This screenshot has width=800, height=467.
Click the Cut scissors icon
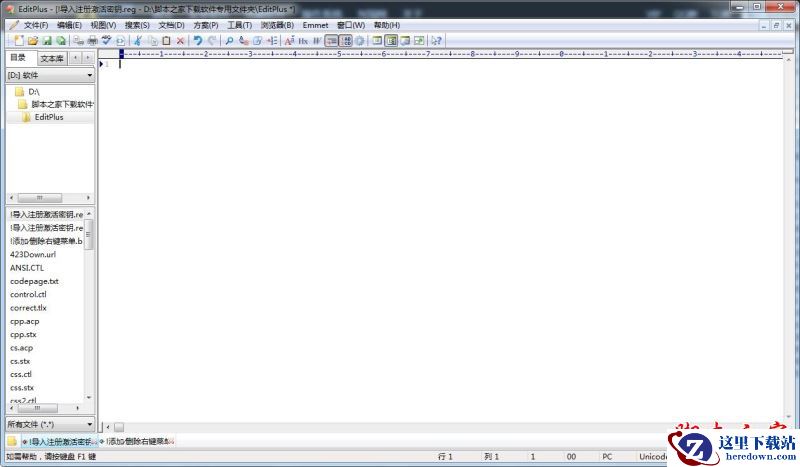point(138,41)
